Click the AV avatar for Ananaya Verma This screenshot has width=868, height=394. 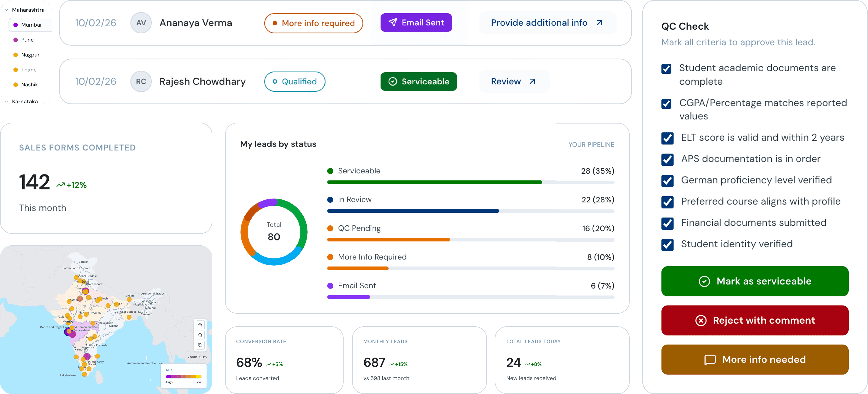(x=141, y=23)
